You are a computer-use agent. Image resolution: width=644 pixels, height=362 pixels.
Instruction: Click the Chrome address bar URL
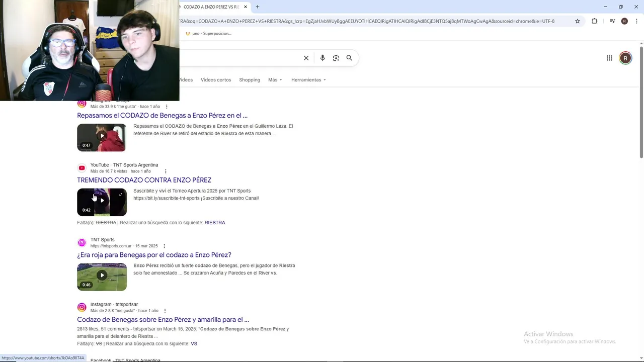(x=367, y=21)
